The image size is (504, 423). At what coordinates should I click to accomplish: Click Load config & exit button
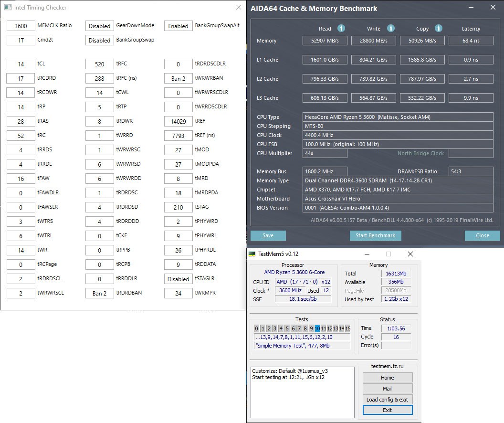pos(388,400)
